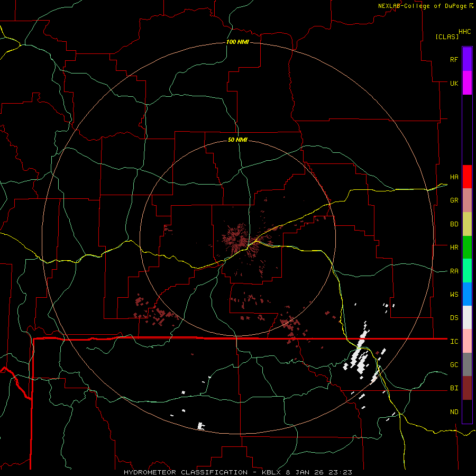Click the WS blue legend color block
Viewport: 476px width, 476px height.
(467, 294)
